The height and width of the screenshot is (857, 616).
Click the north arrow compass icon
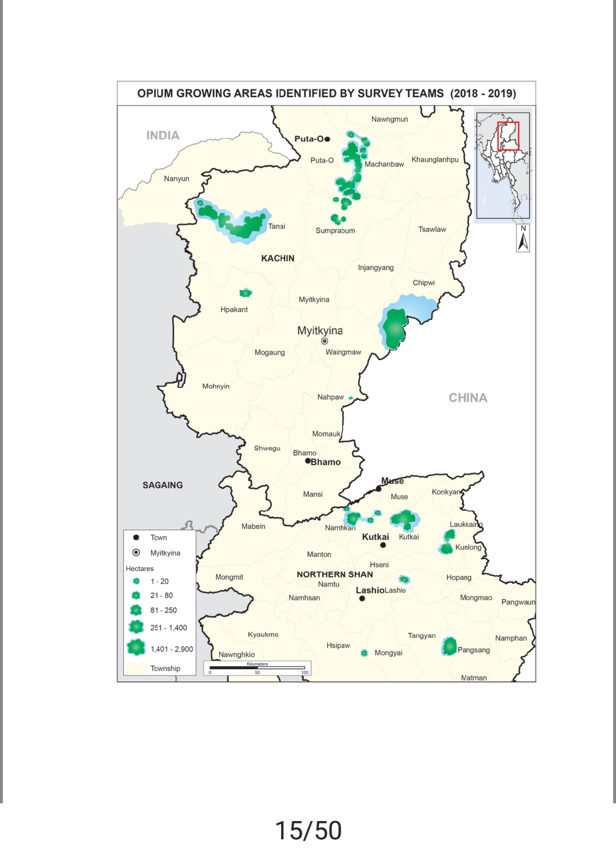point(523,237)
